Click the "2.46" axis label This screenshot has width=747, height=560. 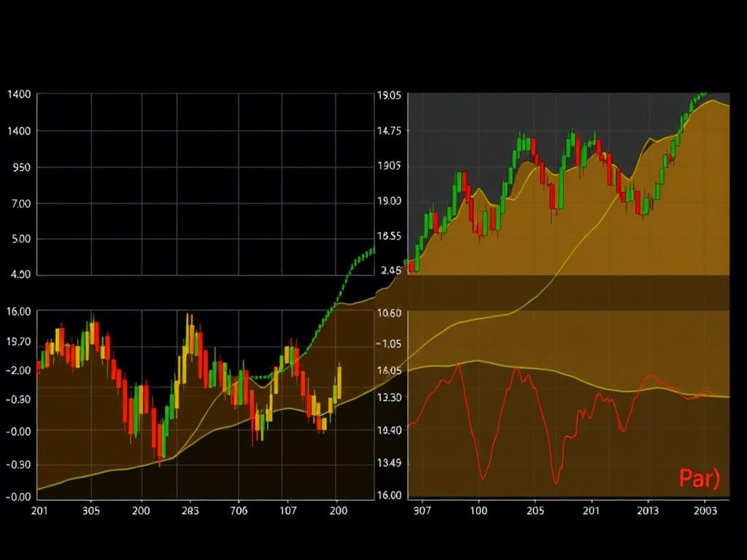pos(391,271)
